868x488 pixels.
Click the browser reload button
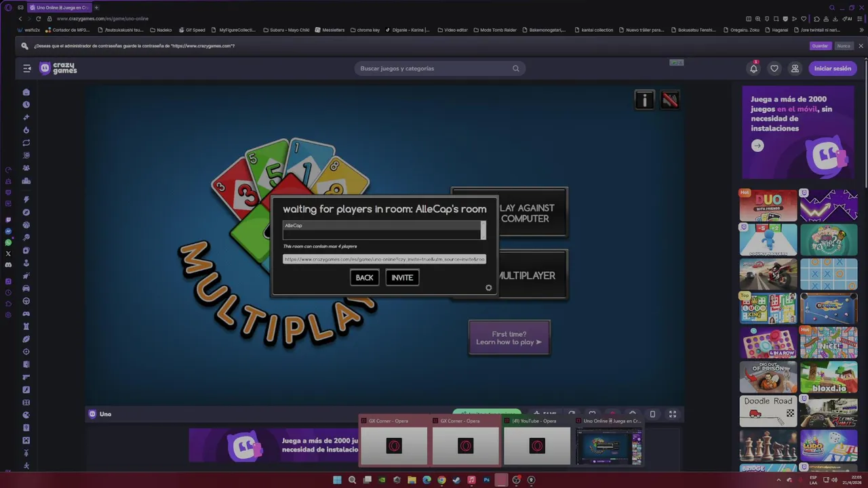39,18
